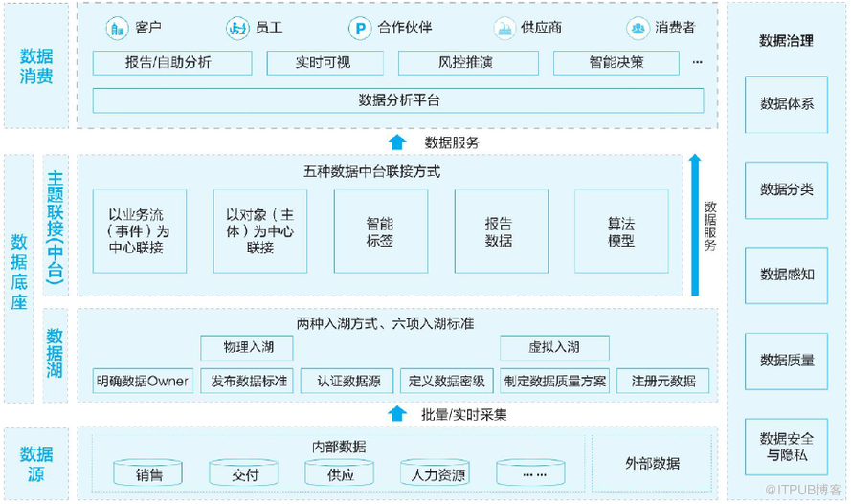Click the 供应商 factory icon
This screenshot has height=504, width=851.
(x=504, y=28)
